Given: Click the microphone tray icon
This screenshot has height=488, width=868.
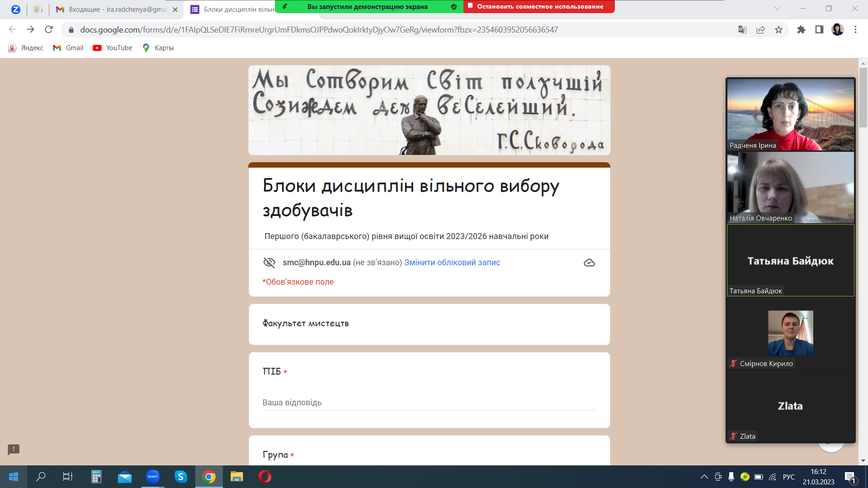Looking at the screenshot, I should pyautogui.click(x=731, y=477).
